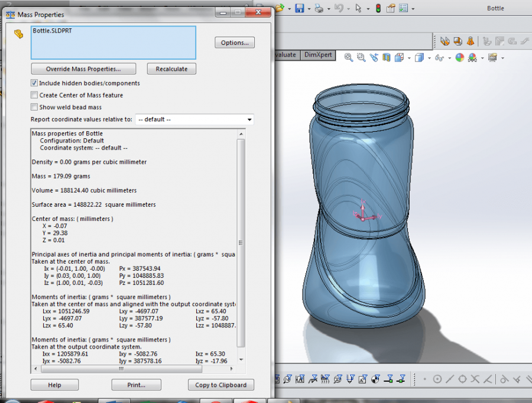Image resolution: width=532 pixels, height=403 pixels.
Task: Click the Recalculate button
Action: coord(171,68)
